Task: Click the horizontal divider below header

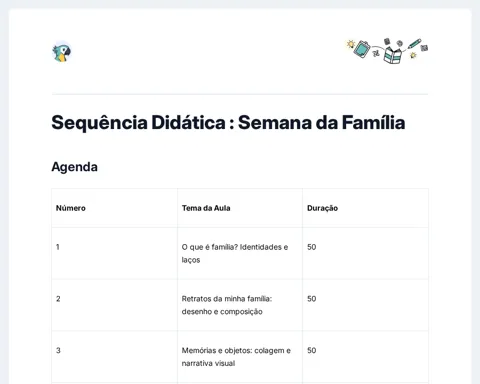Action: [240, 94]
